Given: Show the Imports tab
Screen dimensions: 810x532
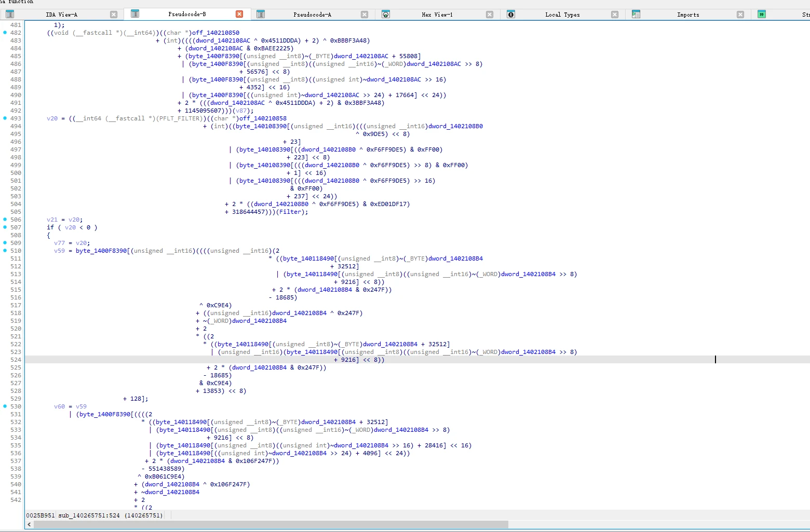Looking at the screenshot, I should 688,15.
